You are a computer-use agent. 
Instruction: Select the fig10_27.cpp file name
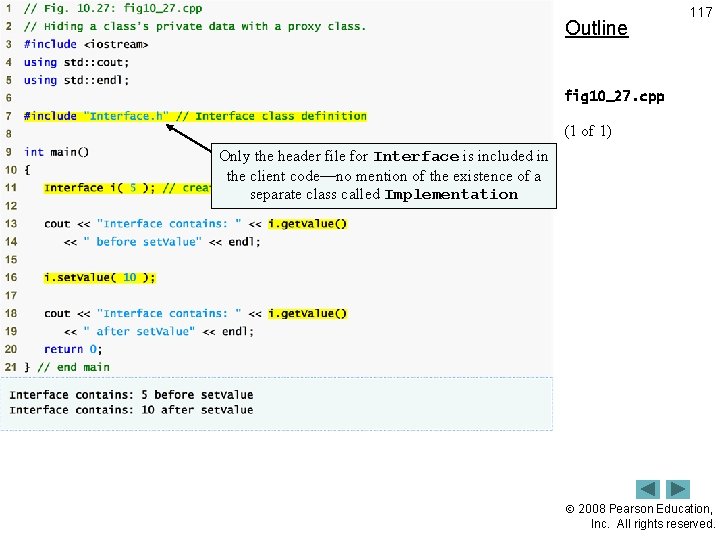(x=614, y=96)
